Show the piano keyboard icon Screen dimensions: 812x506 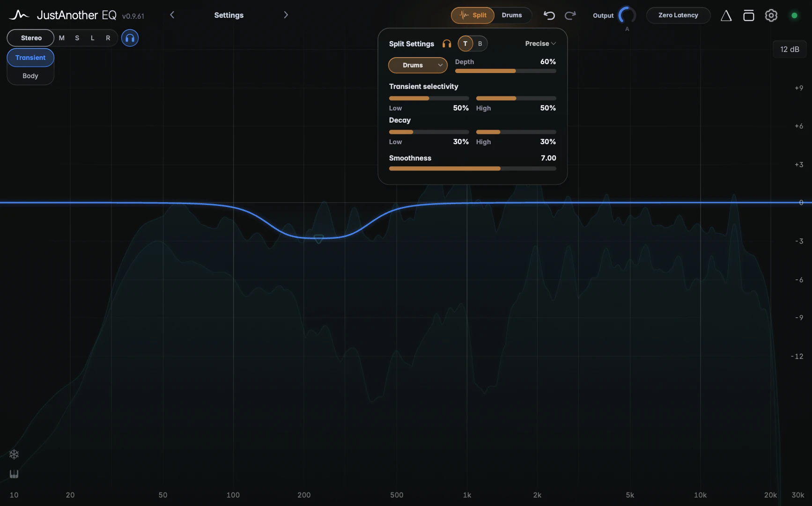[x=14, y=474]
